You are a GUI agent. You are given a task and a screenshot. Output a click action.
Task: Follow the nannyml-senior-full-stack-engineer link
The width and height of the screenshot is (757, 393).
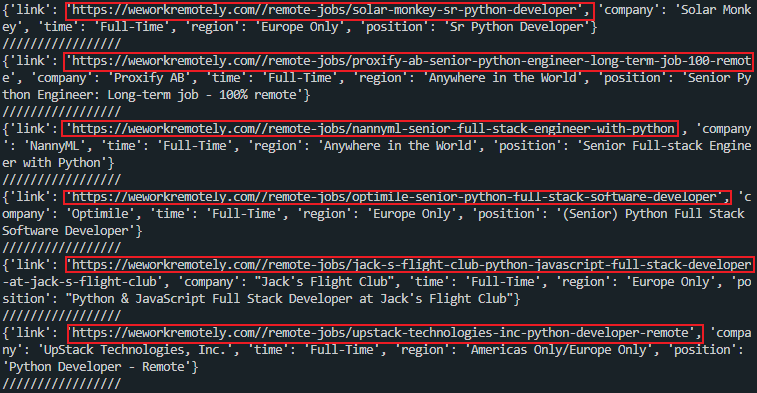tap(370, 129)
